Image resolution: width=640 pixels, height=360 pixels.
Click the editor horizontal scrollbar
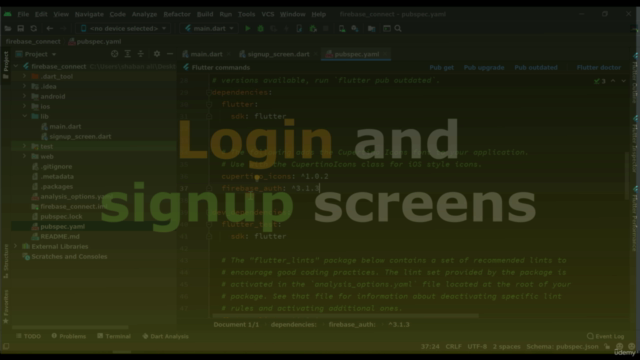pos(345,316)
